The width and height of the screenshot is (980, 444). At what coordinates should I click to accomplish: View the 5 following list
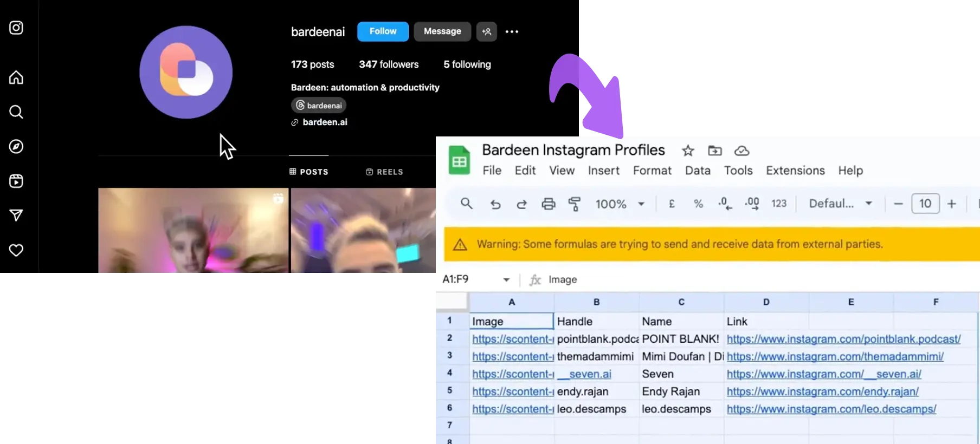[467, 64]
